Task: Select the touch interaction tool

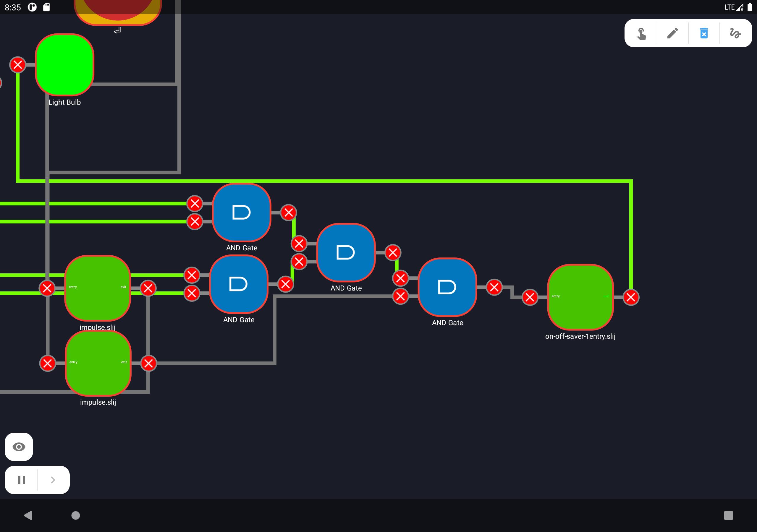Action: point(641,33)
